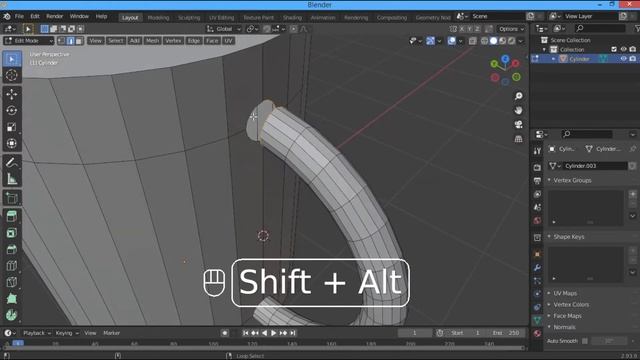Open the Face menu in viewport header
This screenshot has width=640, height=360.
(x=212, y=41)
